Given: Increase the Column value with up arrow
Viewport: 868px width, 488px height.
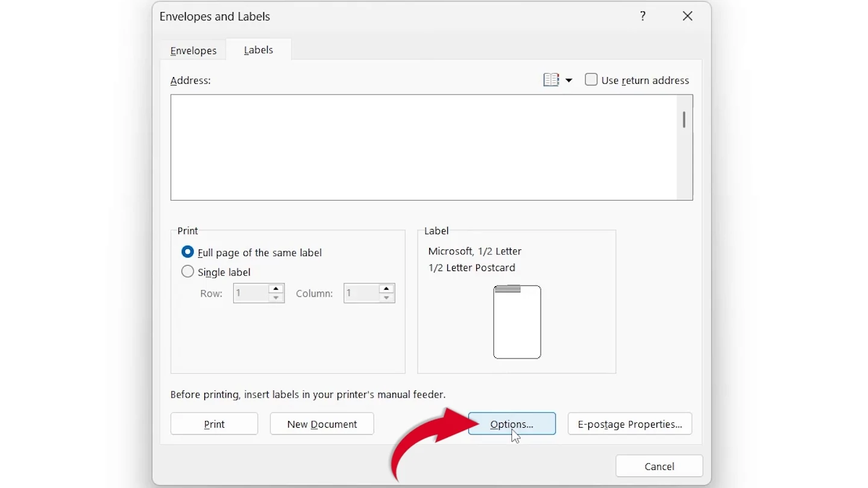Looking at the screenshot, I should [386, 289].
